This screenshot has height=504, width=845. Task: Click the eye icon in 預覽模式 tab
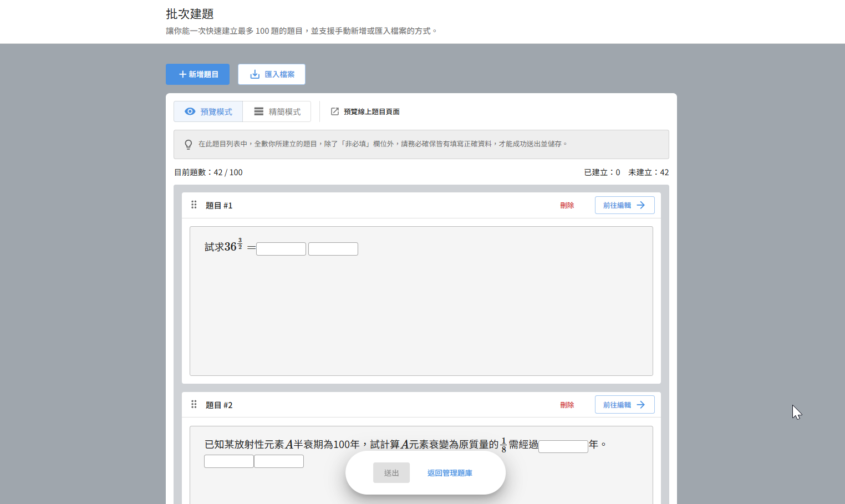tap(190, 111)
